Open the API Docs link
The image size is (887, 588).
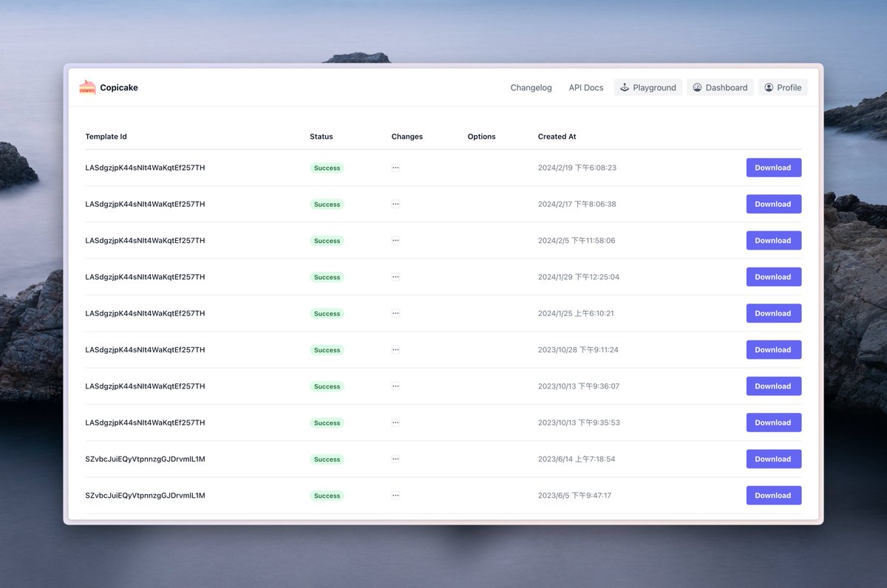point(585,87)
